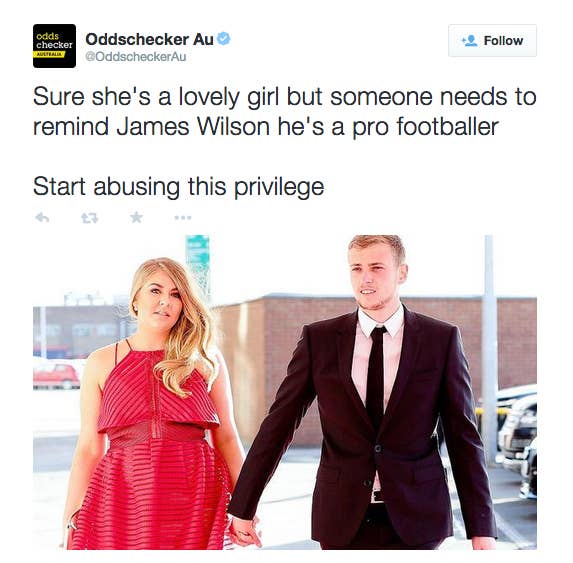573x563 pixels.
Task: Click the blue verified badge
Action: click(x=224, y=39)
